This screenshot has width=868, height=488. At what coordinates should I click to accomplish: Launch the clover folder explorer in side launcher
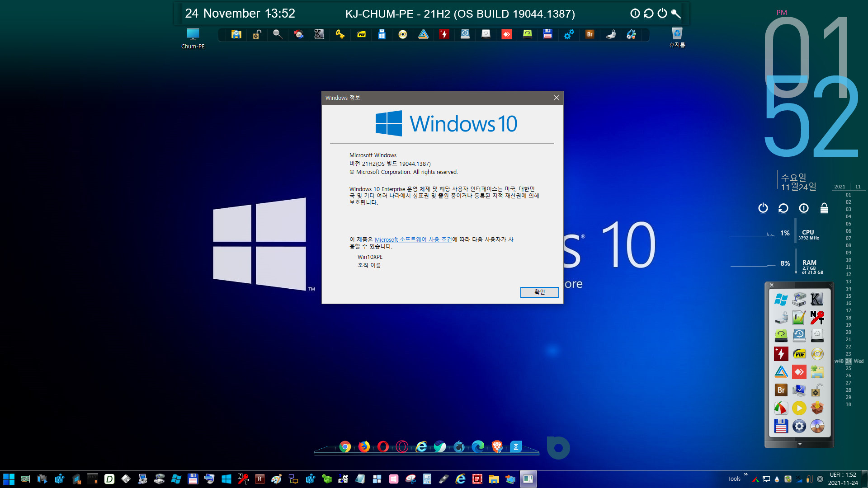click(817, 372)
